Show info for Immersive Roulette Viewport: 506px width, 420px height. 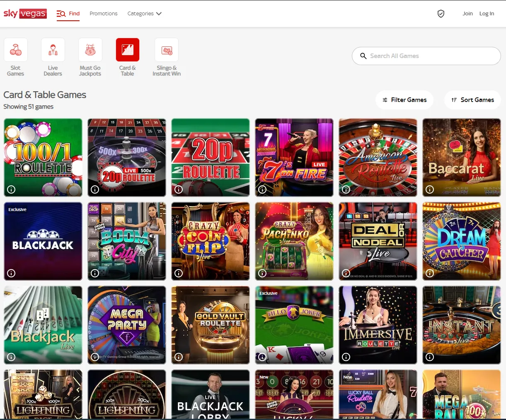[x=346, y=357]
